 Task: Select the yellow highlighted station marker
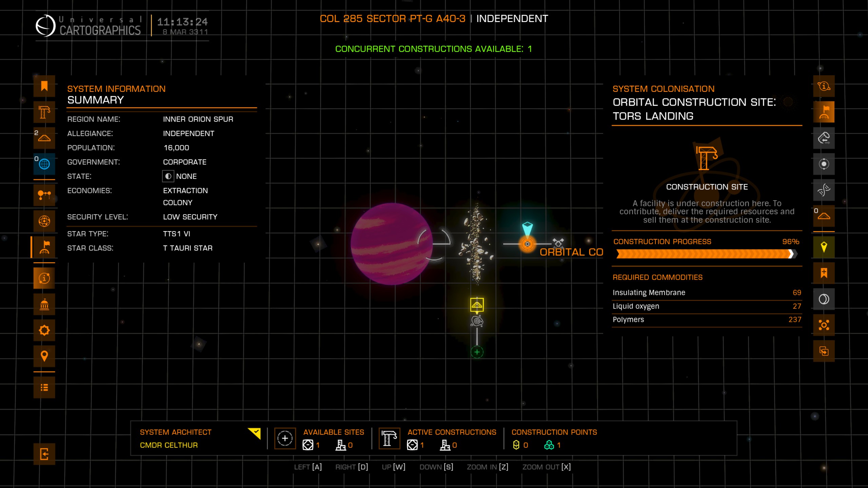tap(477, 305)
